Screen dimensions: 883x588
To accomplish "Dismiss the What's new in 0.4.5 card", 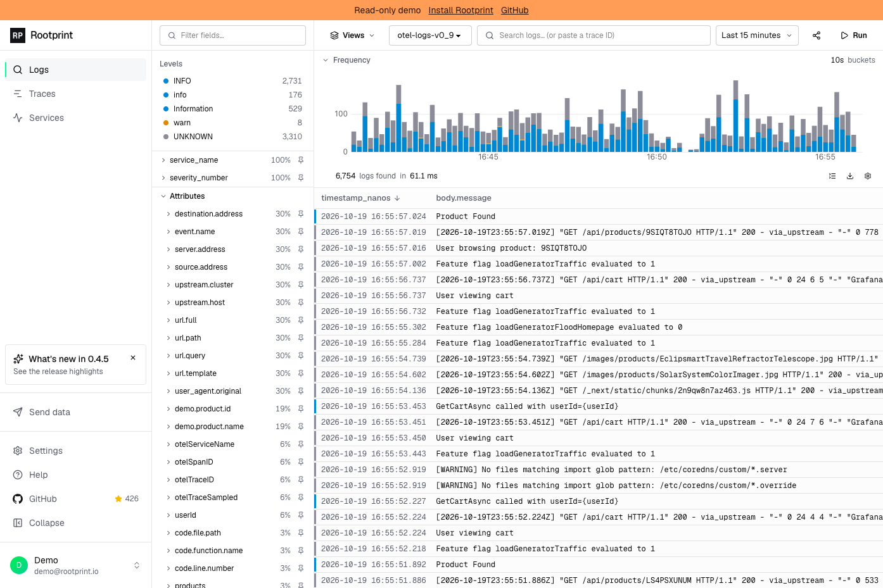I will pos(133,358).
